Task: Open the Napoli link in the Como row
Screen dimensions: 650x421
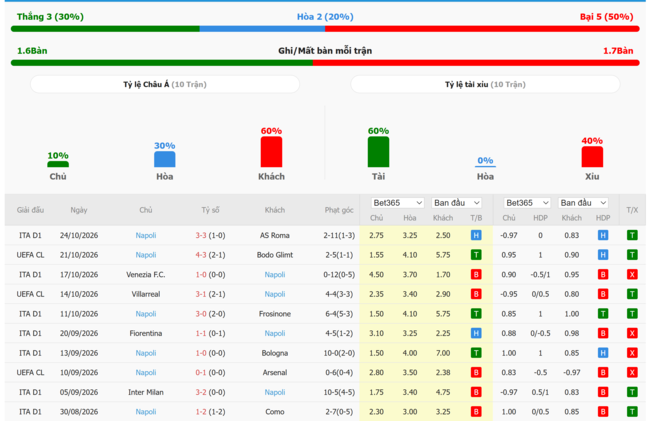Action: coord(146,411)
